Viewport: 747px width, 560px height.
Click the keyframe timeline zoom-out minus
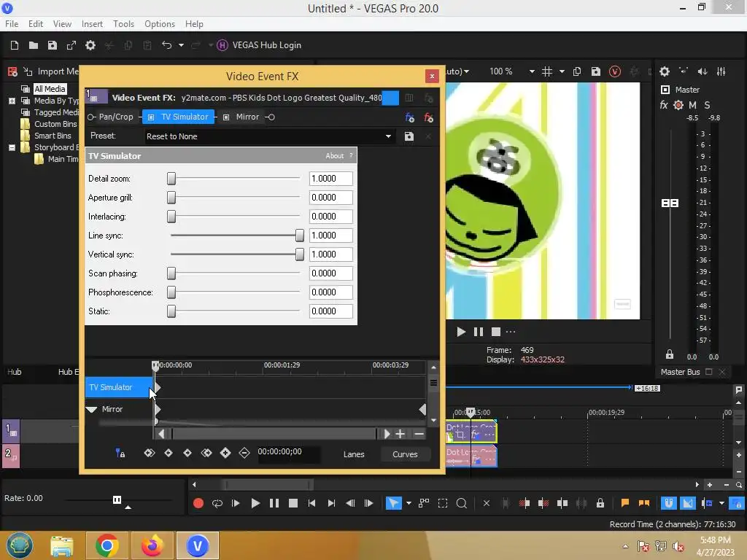click(x=419, y=434)
